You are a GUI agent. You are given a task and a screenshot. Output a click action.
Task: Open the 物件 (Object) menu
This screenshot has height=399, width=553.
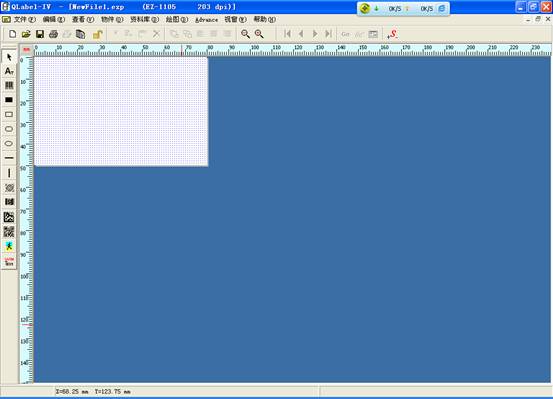click(112, 19)
